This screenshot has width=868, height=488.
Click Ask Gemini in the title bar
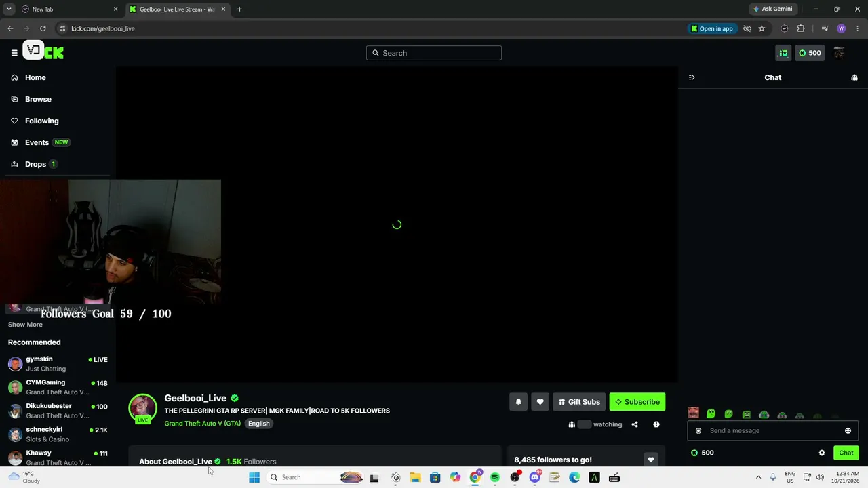point(772,9)
